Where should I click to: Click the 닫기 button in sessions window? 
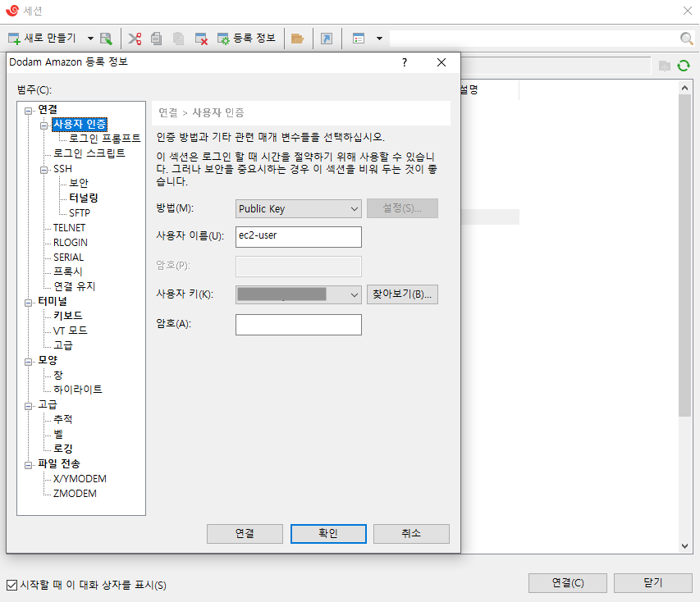(652, 583)
